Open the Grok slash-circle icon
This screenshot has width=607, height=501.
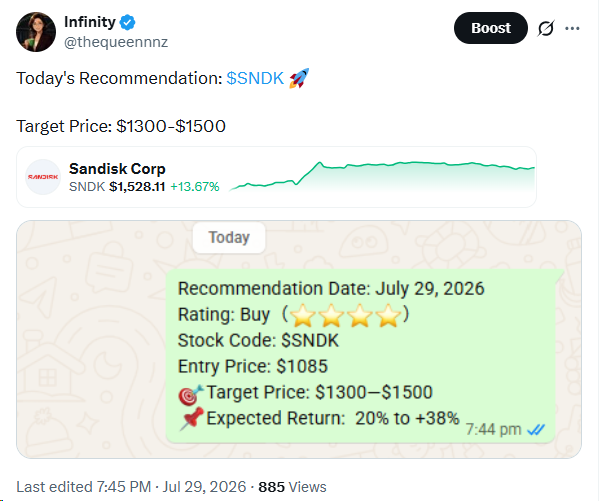546,28
